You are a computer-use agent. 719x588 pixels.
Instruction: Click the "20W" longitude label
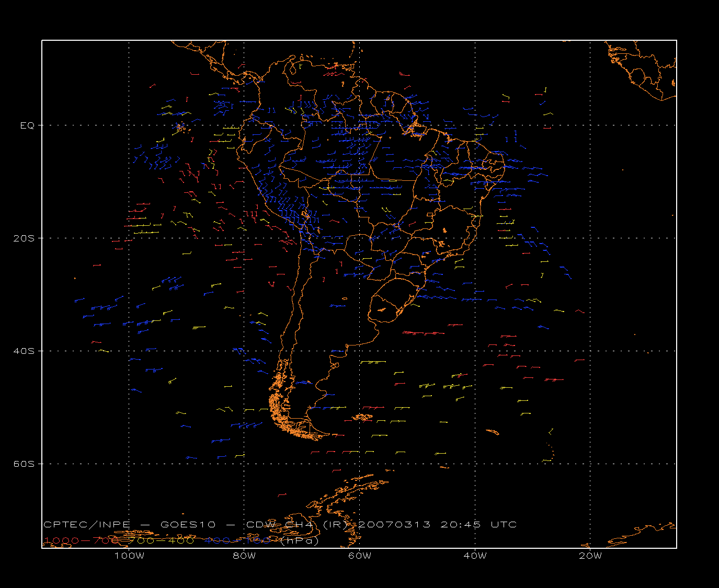[590, 556]
